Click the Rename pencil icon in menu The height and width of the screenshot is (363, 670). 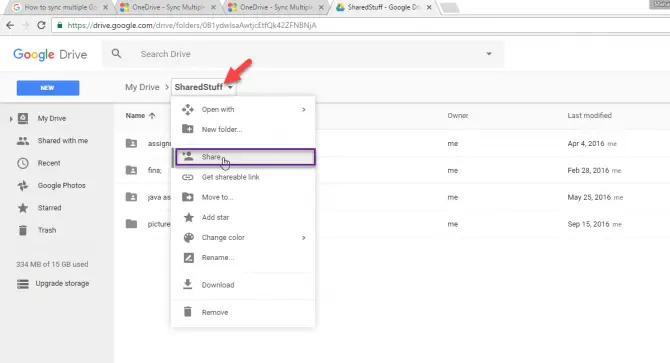pos(188,258)
